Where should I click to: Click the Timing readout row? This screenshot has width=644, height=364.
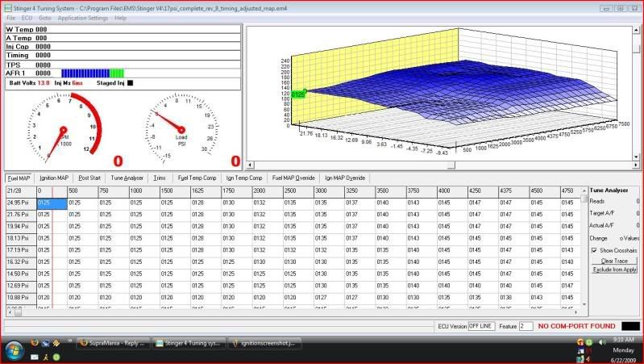click(x=123, y=55)
